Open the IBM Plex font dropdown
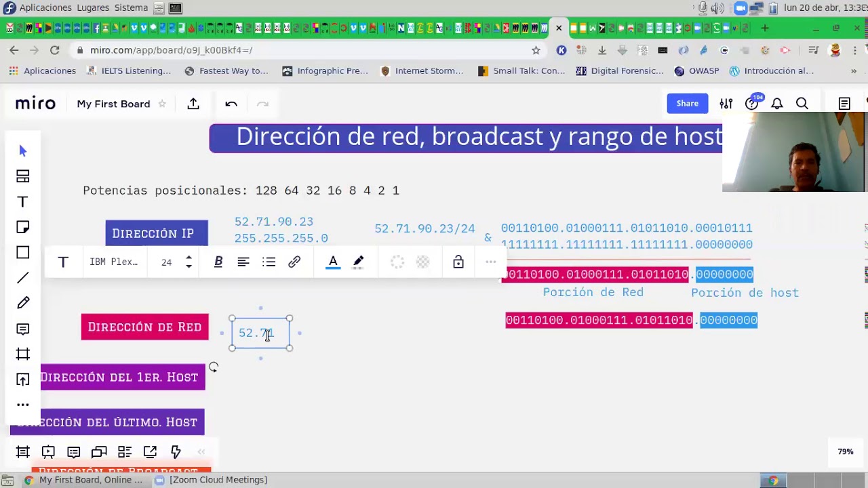Viewport: 868px width, 488px height. (114, 262)
